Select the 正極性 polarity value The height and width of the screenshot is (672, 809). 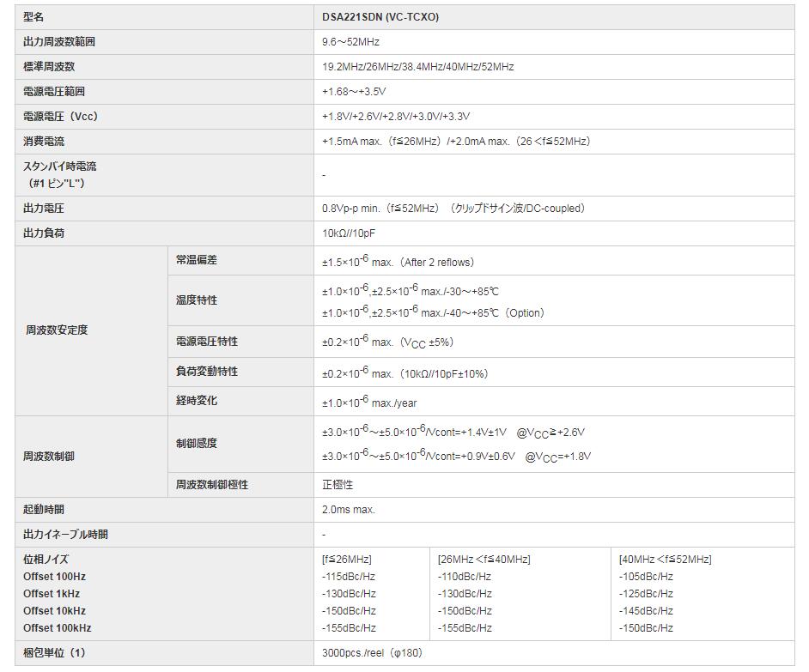[338, 485]
